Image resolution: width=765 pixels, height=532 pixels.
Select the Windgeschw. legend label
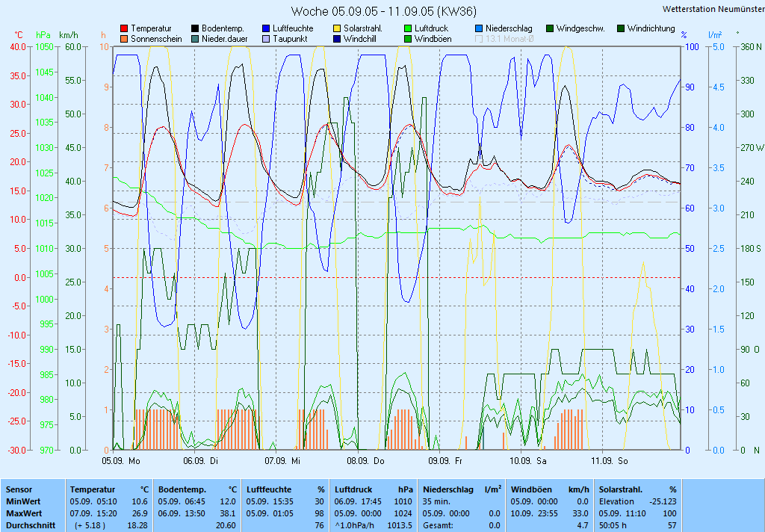tap(580, 28)
